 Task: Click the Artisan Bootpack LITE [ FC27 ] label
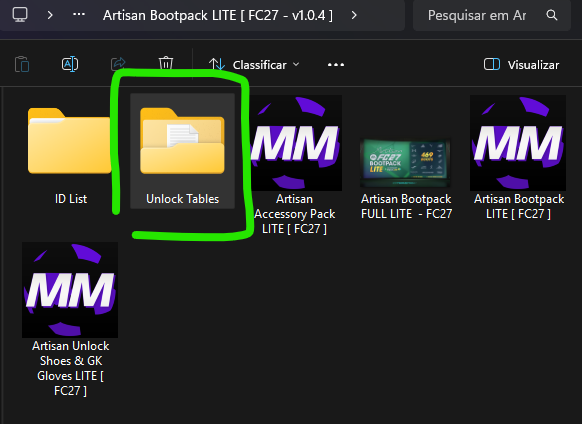point(519,206)
